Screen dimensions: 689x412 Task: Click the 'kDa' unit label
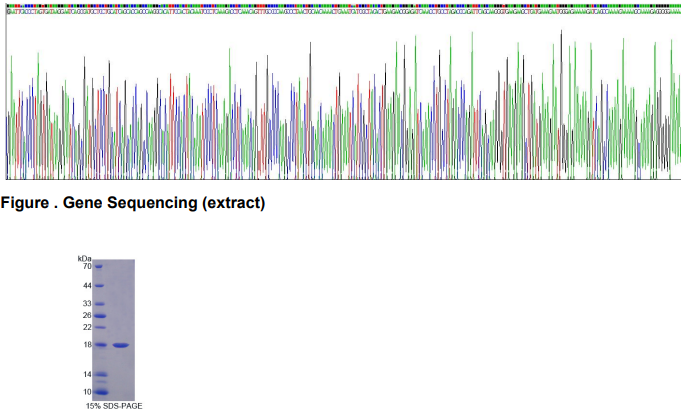click(x=84, y=258)
